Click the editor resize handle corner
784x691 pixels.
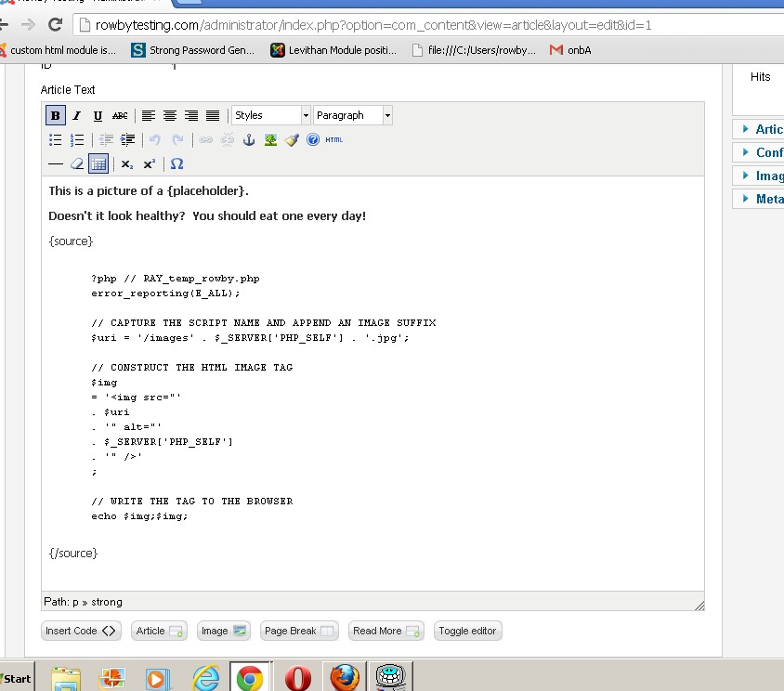pos(699,606)
